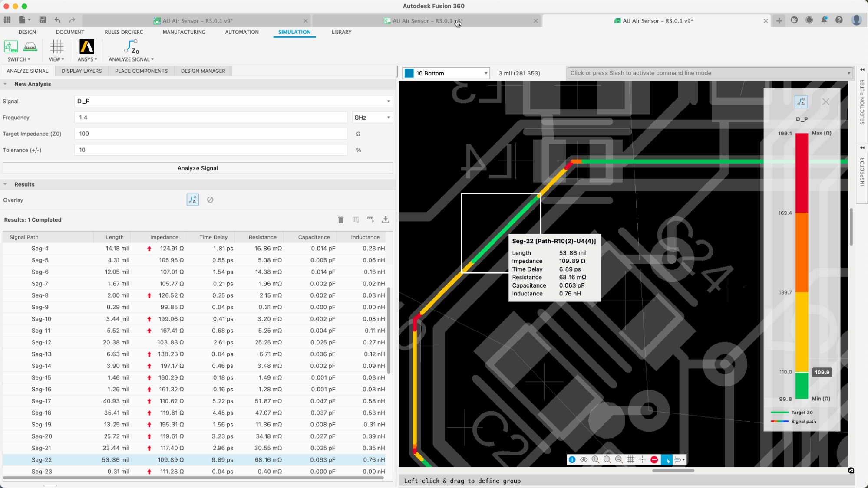Image resolution: width=868 pixels, height=488 pixels.
Task: Delete the analysis results using trash icon
Action: [x=341, y=219]
